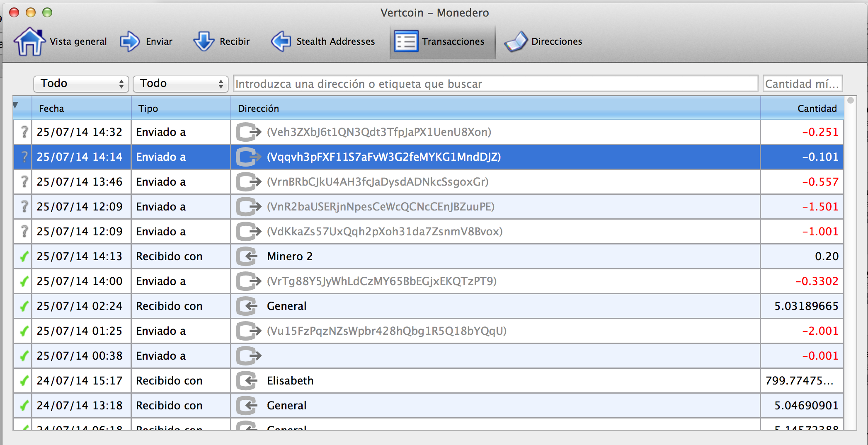Click sent arrow icon beside Vu15FzPqzNZs address

[x=248, y=331]
